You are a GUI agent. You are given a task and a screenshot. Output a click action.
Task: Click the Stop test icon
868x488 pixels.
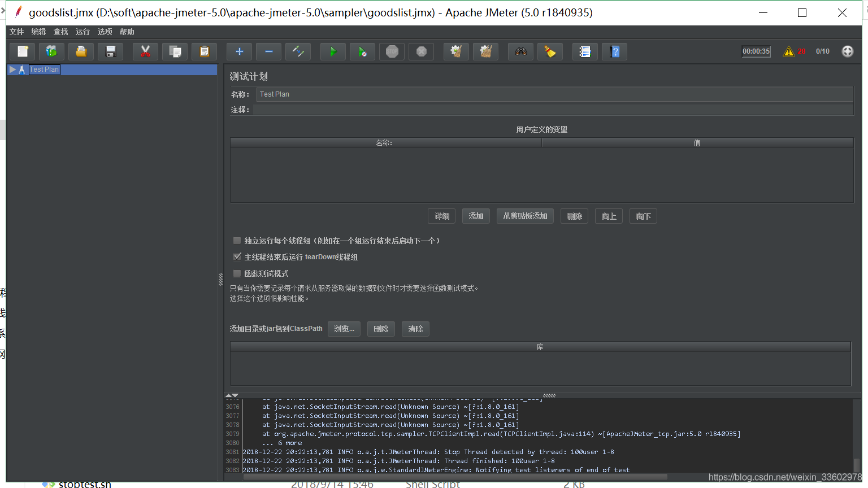[392, 51]
